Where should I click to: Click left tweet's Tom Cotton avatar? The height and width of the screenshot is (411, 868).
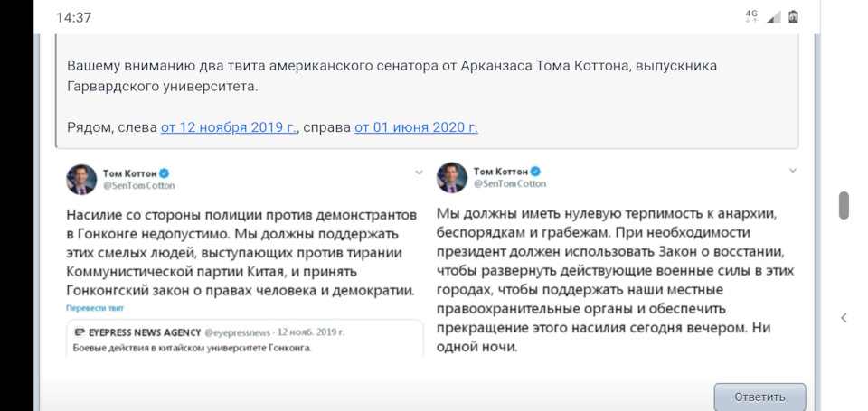pos(81,179)
